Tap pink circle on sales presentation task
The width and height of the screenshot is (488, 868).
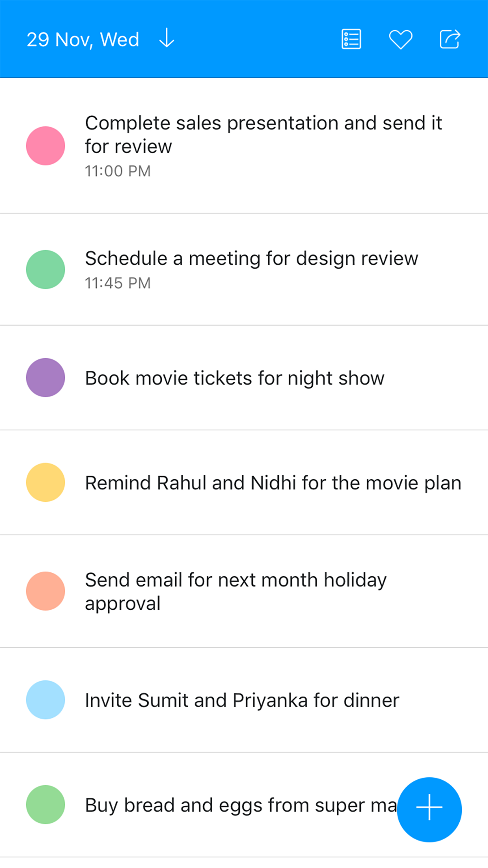[x=46, y=146]
